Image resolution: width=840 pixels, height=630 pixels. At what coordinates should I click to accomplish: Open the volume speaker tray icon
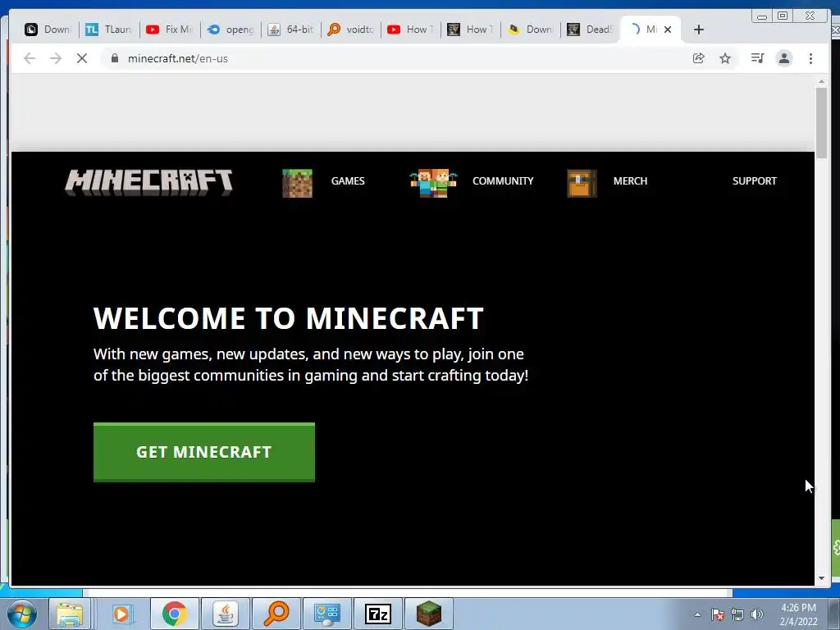(756, 614)
